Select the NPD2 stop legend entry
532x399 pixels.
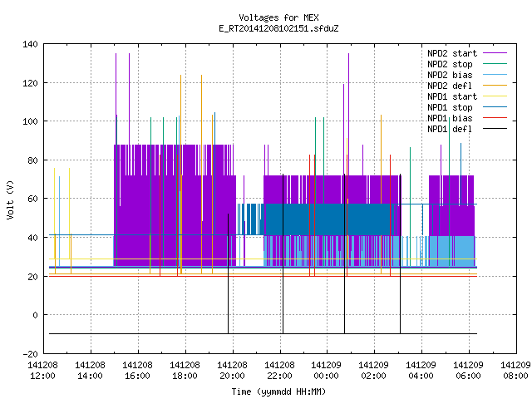[450, 64]
